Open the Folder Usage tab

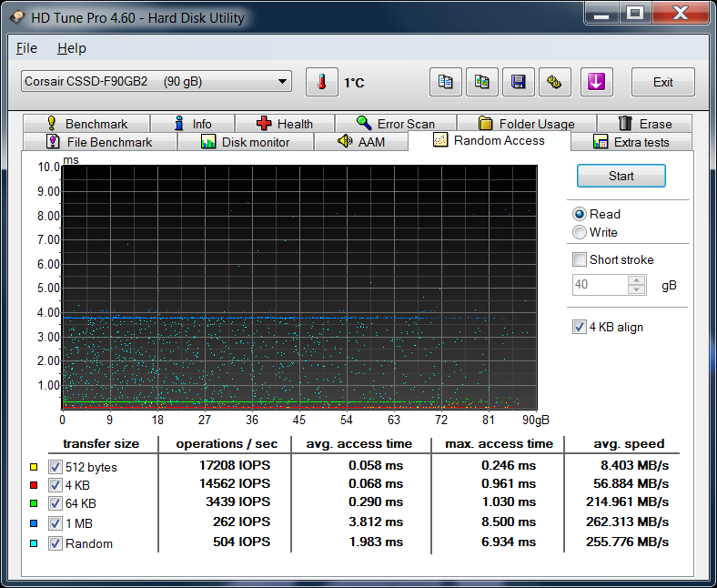tap(526, 124)
